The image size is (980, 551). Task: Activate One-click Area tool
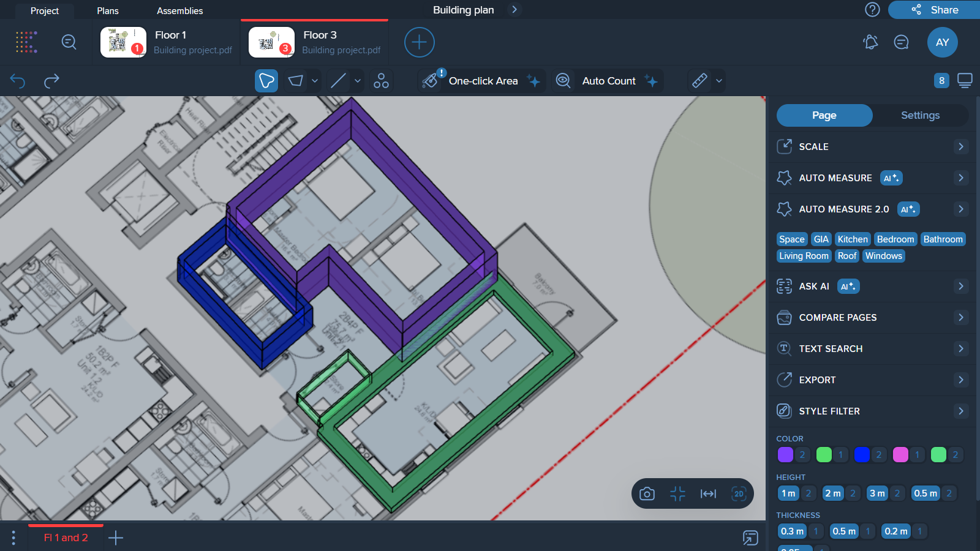point(481,81)
